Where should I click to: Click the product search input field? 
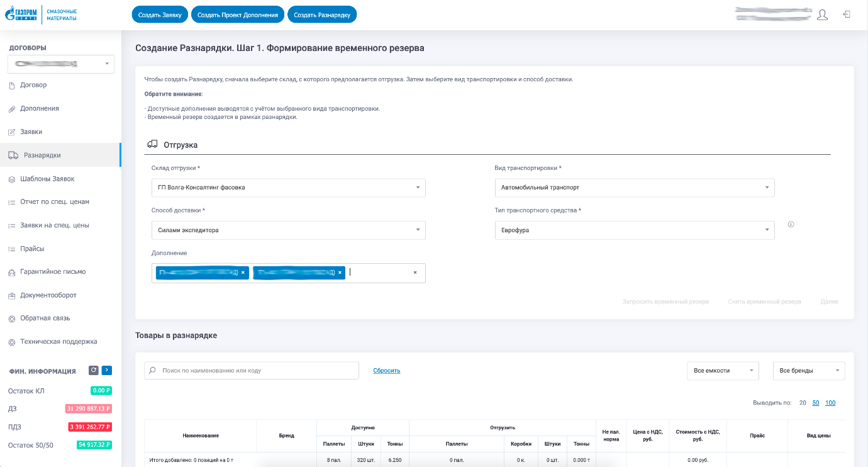[x=252, y=371]
